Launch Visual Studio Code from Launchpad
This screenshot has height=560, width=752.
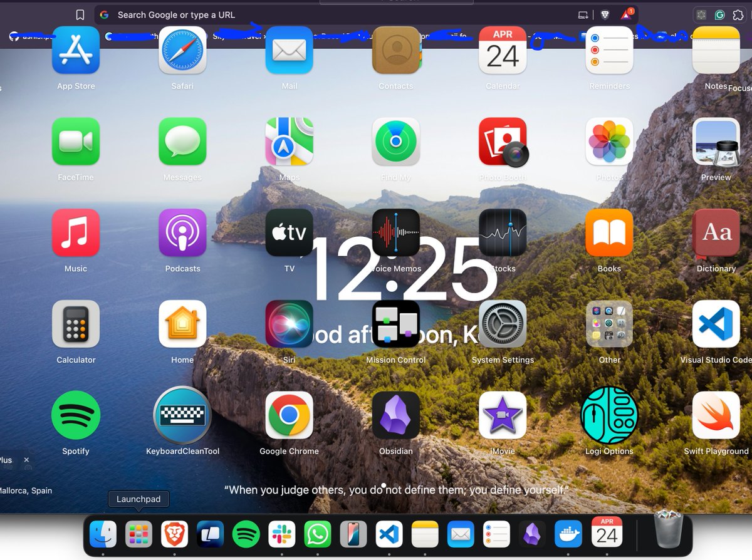[x=716, y=324]
